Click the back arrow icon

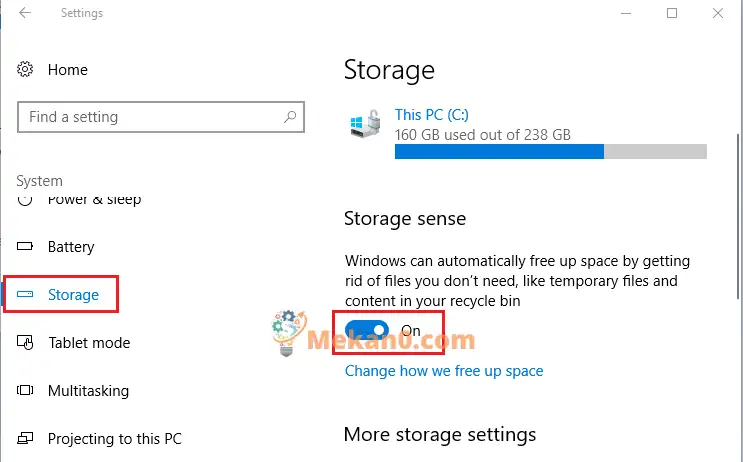point(25,13)
